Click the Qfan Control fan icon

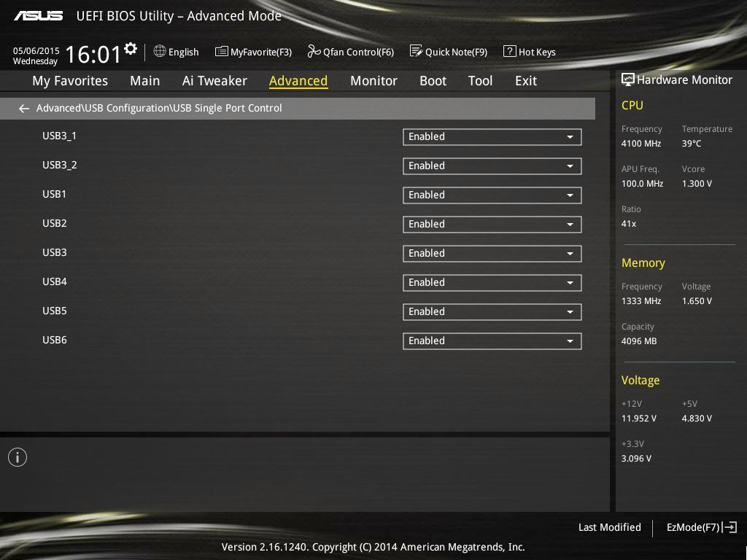314,52
